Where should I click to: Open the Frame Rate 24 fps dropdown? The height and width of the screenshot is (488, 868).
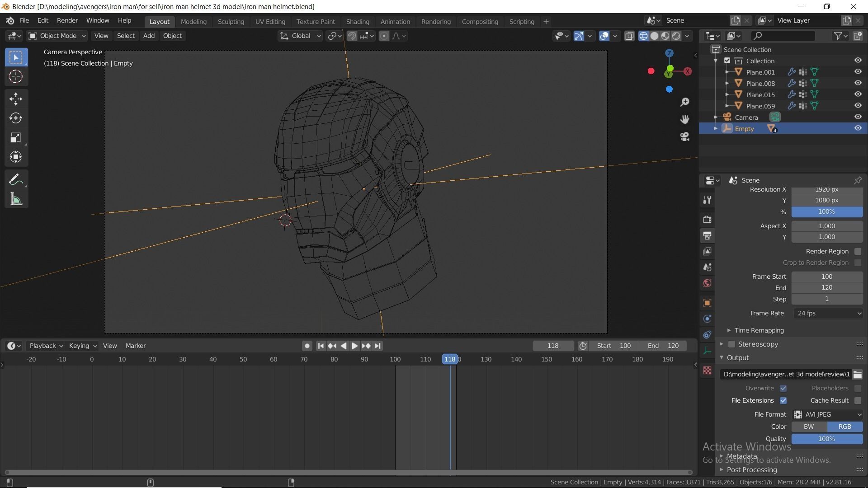pyautogui.click(x=828, y=313)
